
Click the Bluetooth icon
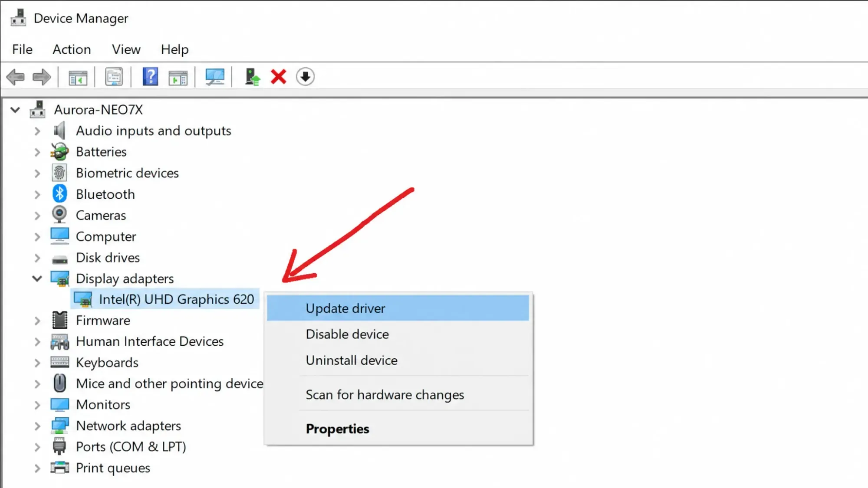click(x=59, y=194)
